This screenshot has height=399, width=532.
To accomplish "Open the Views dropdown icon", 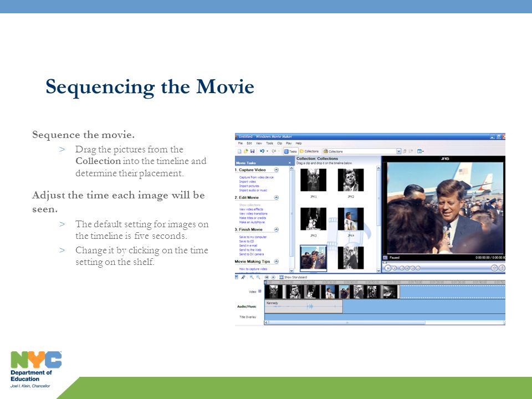I will click(420, 151).
